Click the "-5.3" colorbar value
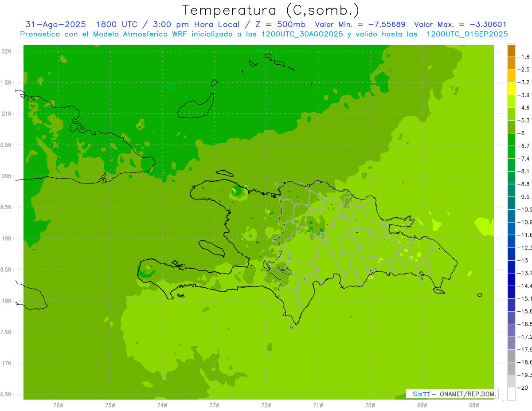The height and width of the screenshot is (411, 532). 524,121
